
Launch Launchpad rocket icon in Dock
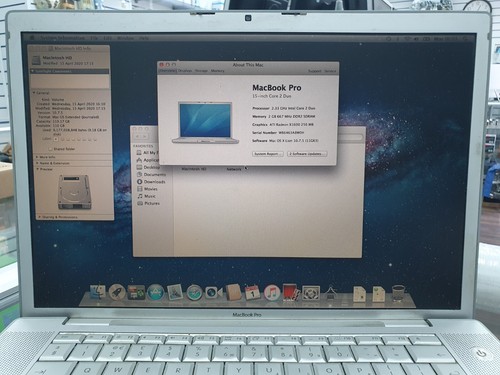[117, 292]
